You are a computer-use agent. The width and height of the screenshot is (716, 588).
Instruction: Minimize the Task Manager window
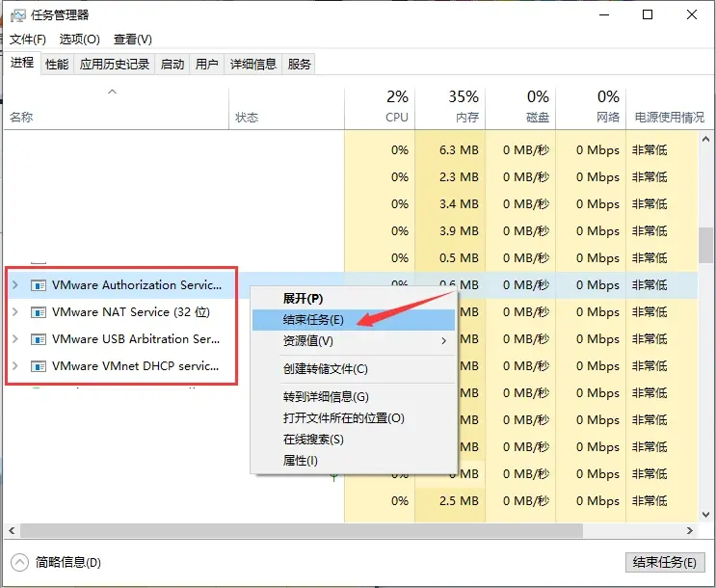coord(604,15)
